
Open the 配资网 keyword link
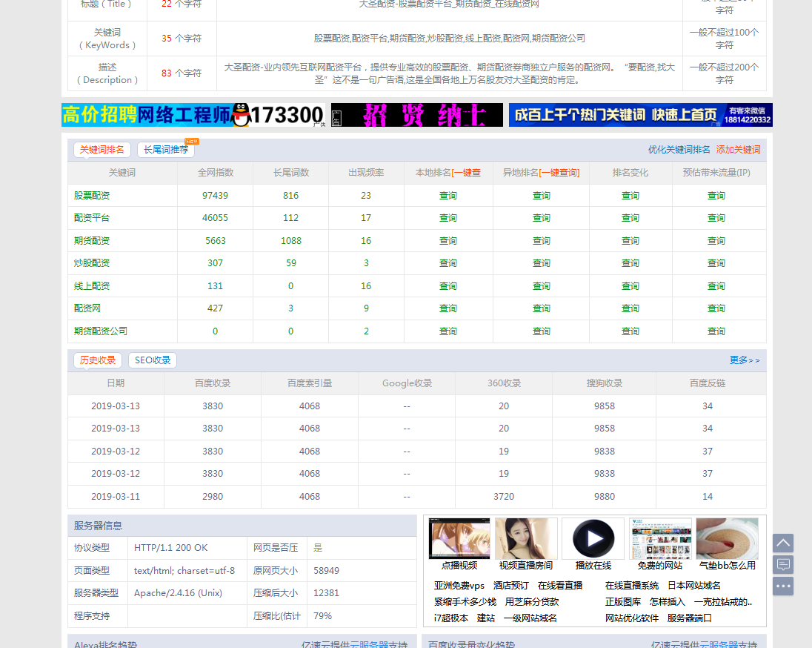87,308
